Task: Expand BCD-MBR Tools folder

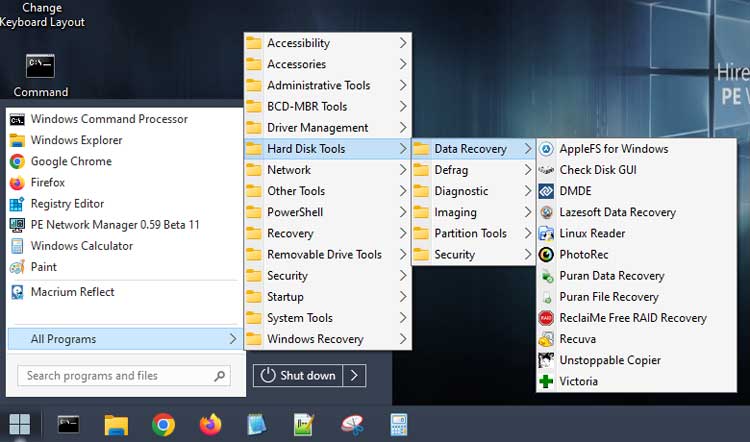Action: tap(328, 106)
